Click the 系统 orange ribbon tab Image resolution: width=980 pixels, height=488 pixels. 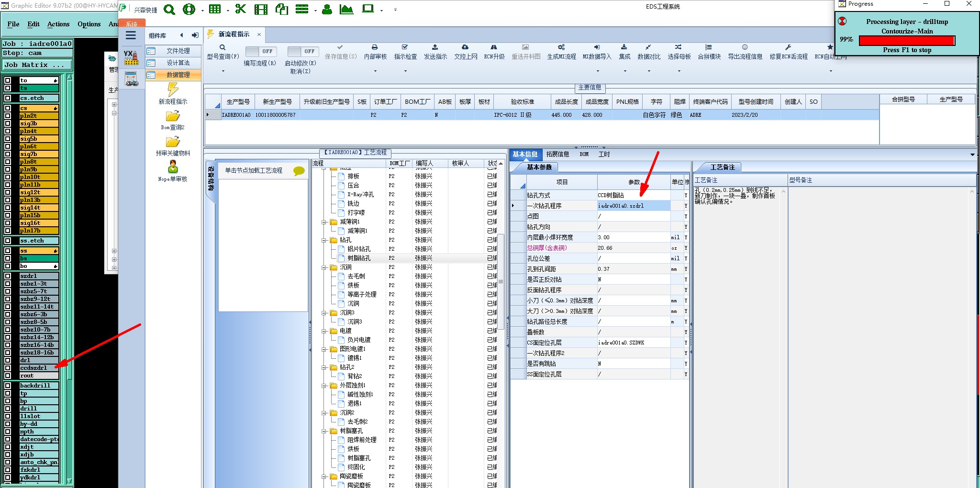(x=132, y=23)
